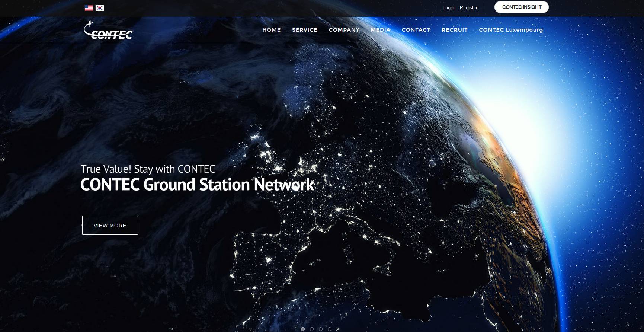Click the "True Value! Stay with CONTEC" text
The width and height of the screenshot is (644, 332).
[x=148, y=169]
